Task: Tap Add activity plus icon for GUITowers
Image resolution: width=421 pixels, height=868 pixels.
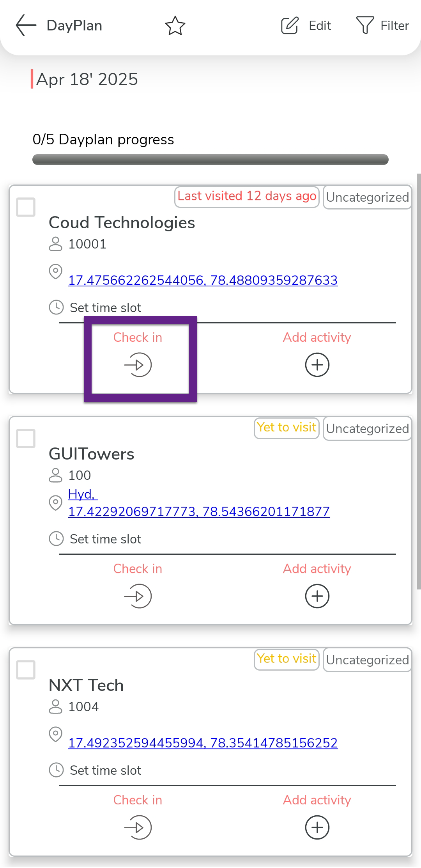Action: (x=317, y=596)
